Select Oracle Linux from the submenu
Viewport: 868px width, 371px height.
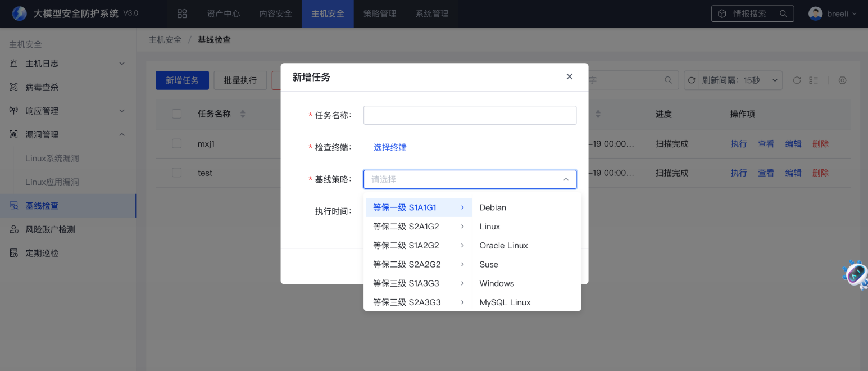pos(503,246)
